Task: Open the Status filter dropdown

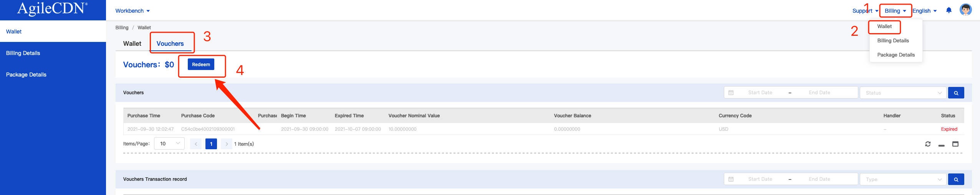Action: (x=903, y=93)
